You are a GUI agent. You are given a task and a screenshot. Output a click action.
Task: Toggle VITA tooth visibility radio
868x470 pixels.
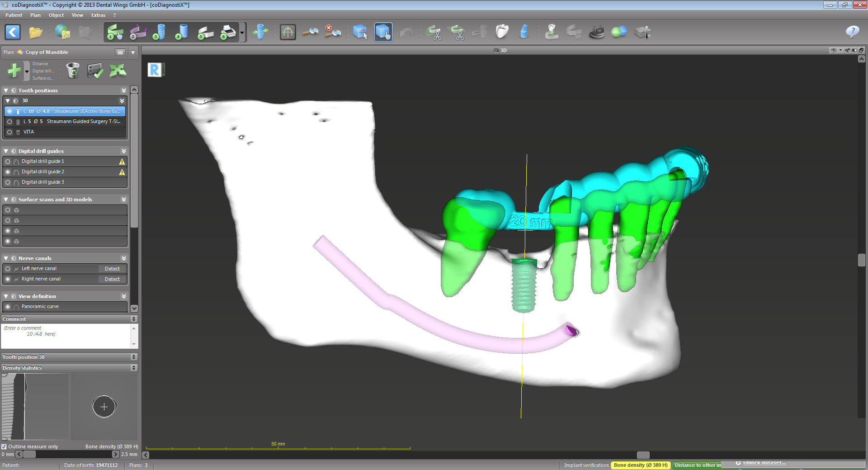[x=9, y=132]
